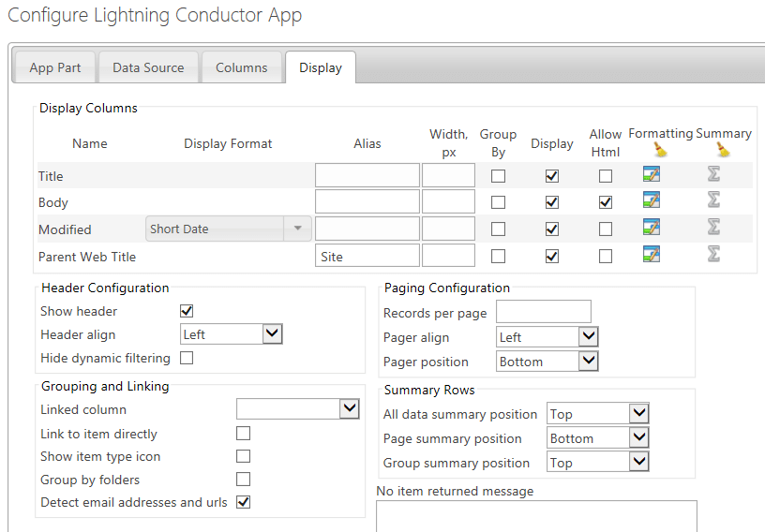Click the Summary sigma icon for Title

point(713,173)
